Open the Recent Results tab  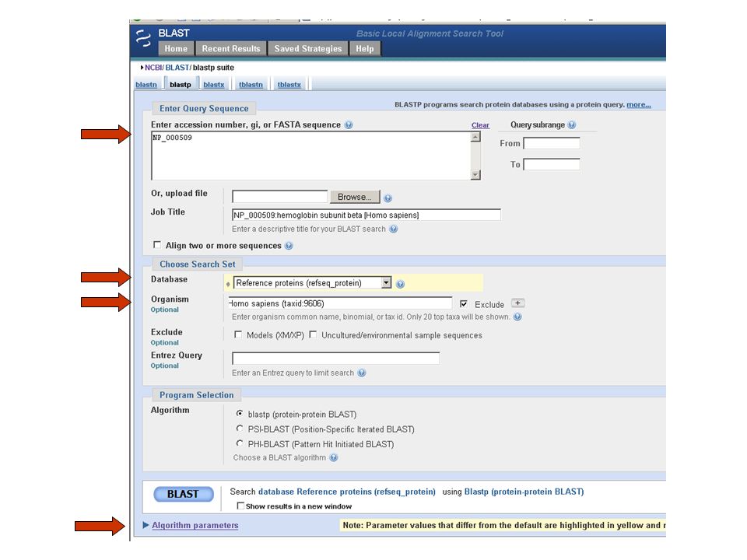[231, 48]
